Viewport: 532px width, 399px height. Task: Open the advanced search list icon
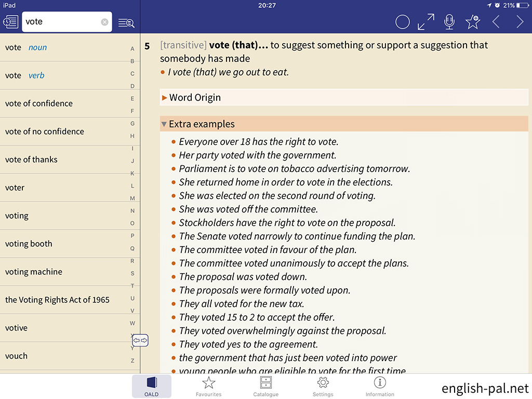pos(126,22)
